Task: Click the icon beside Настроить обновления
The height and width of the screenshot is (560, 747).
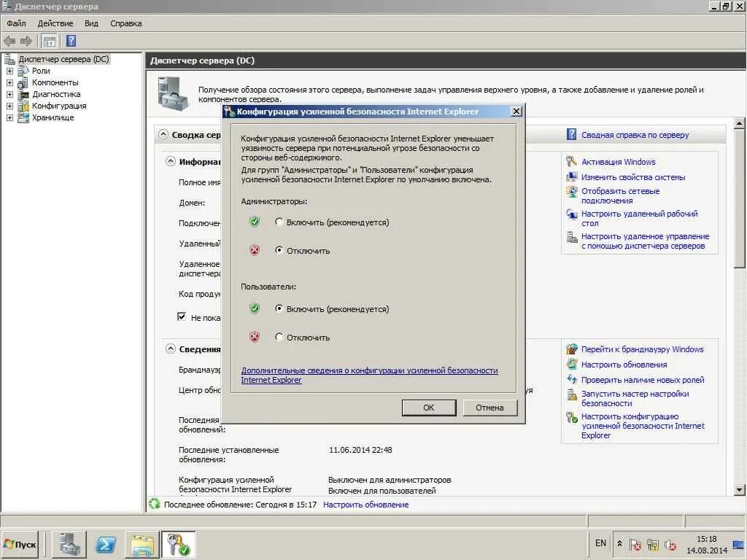Action: (571, 365)
